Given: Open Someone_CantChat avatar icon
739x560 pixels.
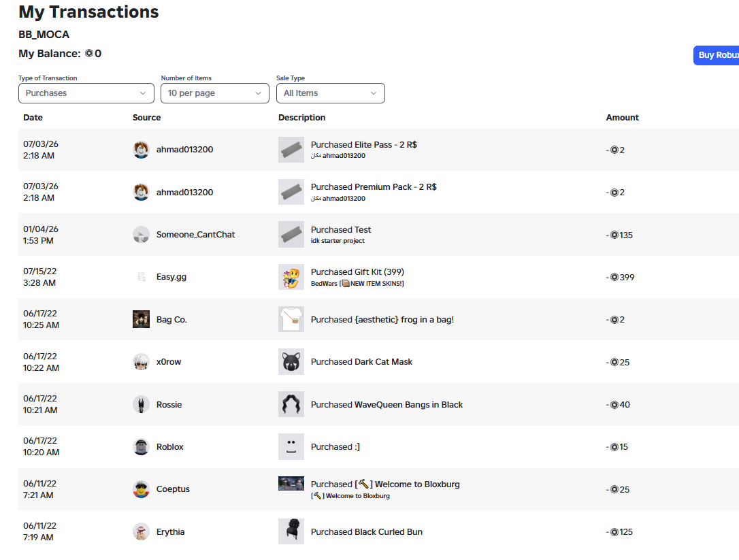Looking at the screenshot, I should [x=141, y=235].
